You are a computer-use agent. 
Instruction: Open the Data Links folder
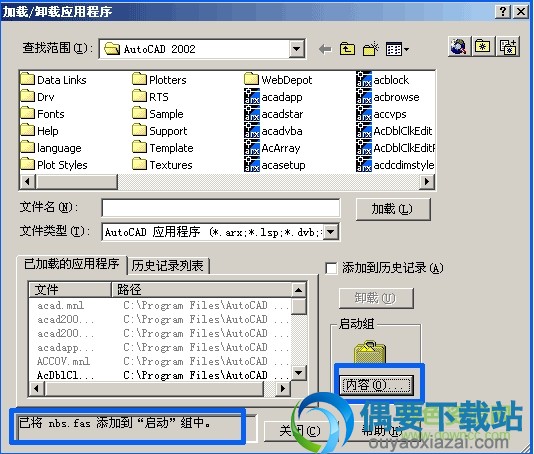(53, 80)
